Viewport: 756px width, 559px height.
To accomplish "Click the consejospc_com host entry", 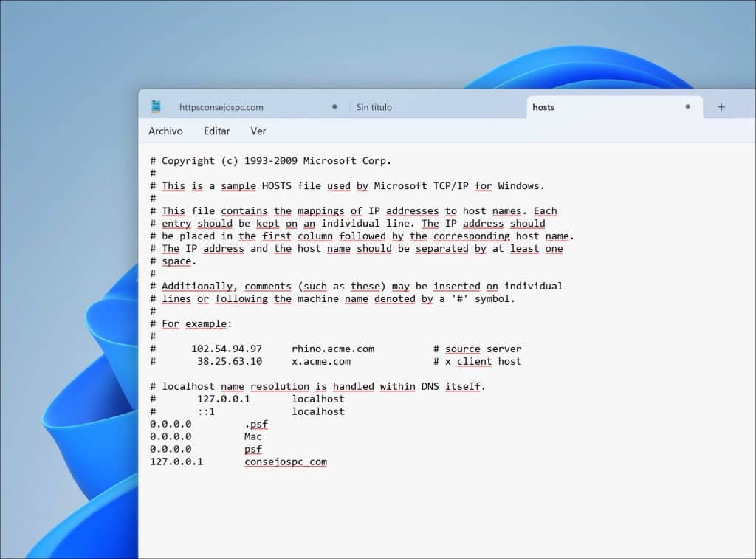I will tap(286, 462).
